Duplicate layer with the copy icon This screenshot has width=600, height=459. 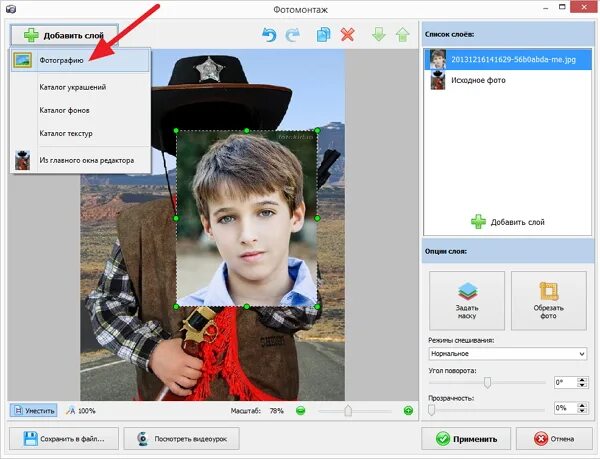[323, 35]
